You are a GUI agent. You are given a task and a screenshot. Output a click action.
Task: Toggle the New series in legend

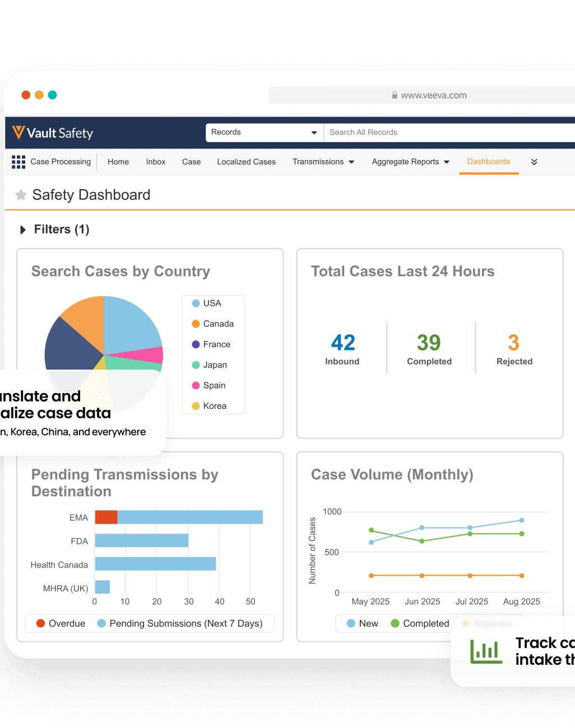[x=362, y=623]
